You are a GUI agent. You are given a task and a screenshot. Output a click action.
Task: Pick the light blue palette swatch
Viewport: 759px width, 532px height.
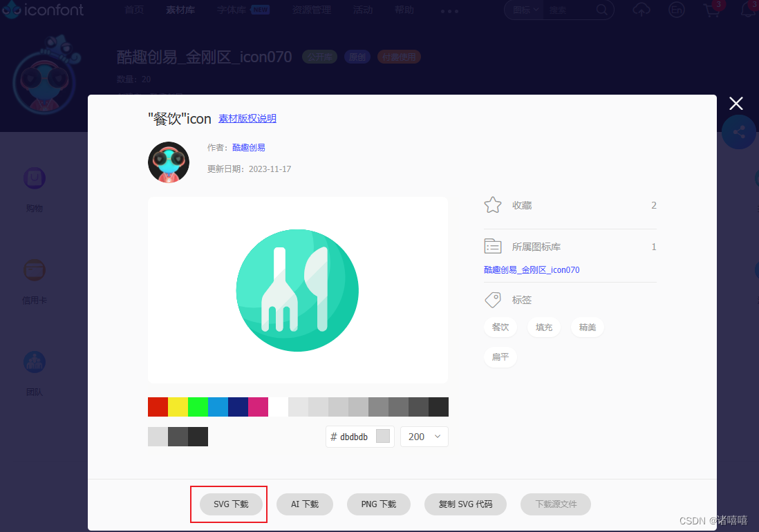click(x=218, y=407)
